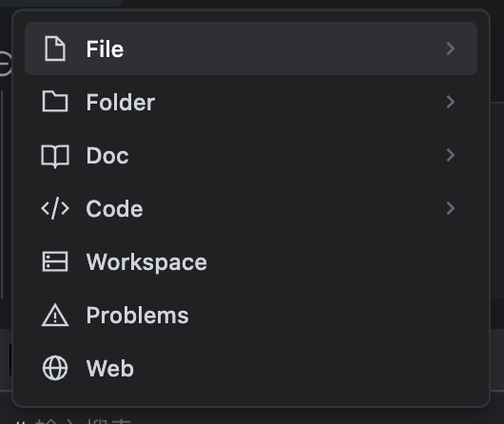Click the partial circle icon at left edge
The width and height of the screenshot is (504, 424).
[x=6, y=64]
